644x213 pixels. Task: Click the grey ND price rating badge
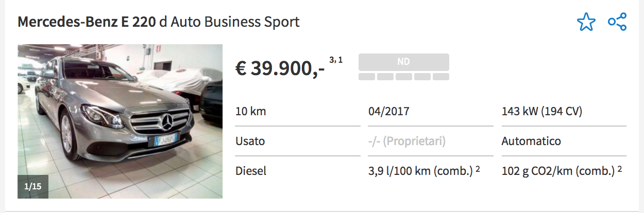click(x=403, y=62)
